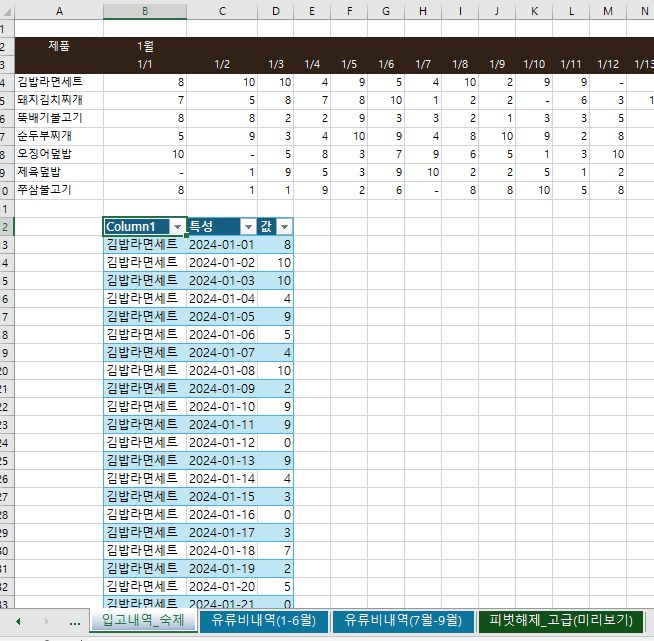
Task: Select column M header
Action: (608, 11)
